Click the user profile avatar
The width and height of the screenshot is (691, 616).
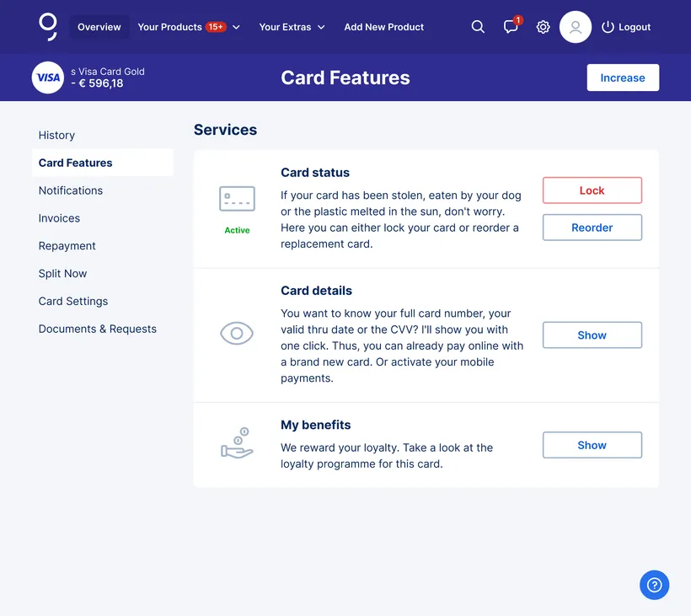pyautogui.click(x=575, y=27)
